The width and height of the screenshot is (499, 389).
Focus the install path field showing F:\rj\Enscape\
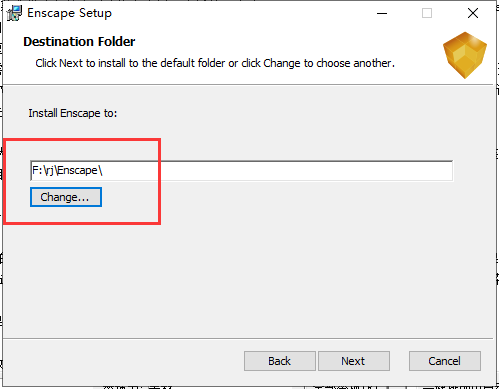pos(241,171)
